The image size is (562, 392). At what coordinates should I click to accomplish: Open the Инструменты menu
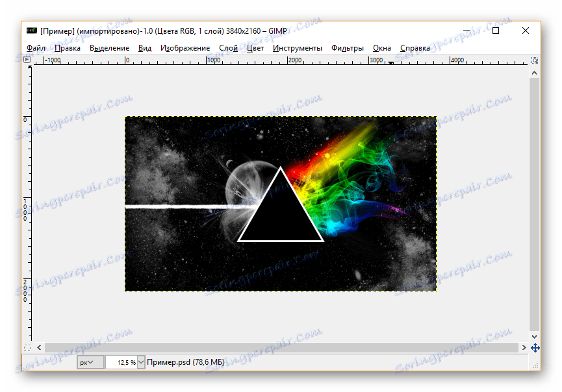[297, 48]
